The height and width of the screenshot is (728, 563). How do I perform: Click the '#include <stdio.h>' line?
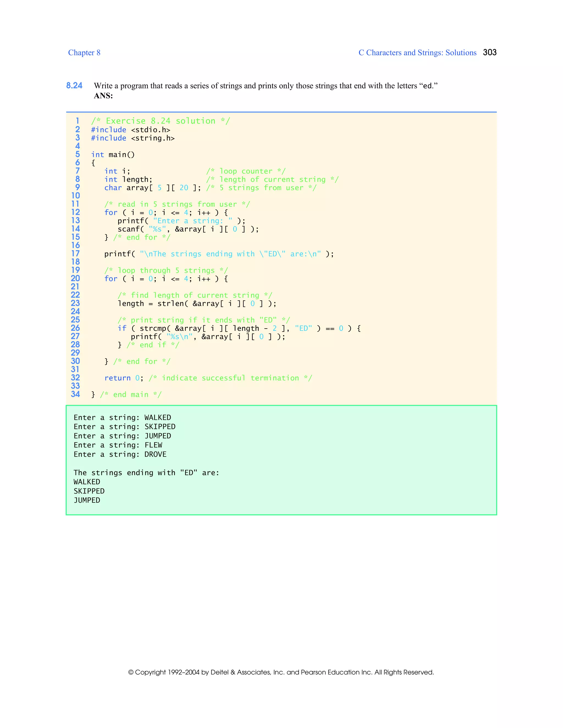[x=130, y=130]
